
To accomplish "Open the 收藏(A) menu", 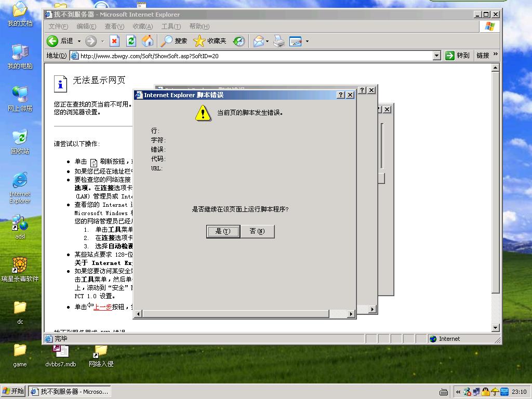I will [142, 26].
